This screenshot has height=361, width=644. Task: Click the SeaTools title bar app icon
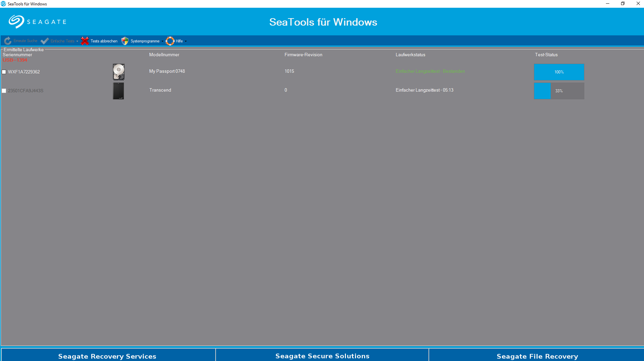click(x=3, y=4)
